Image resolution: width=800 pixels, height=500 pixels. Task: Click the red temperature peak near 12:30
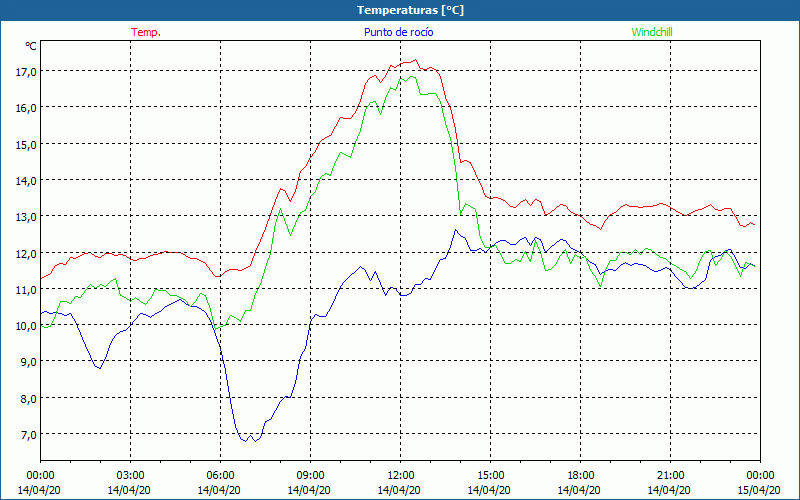click(416, 60)
